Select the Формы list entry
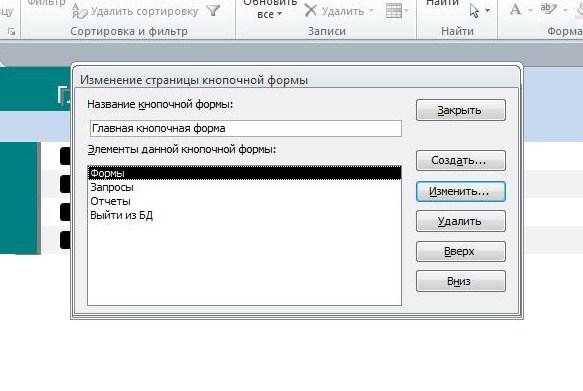Image resolution: width=583 pixels, height=391 pixels. (245, 173)
